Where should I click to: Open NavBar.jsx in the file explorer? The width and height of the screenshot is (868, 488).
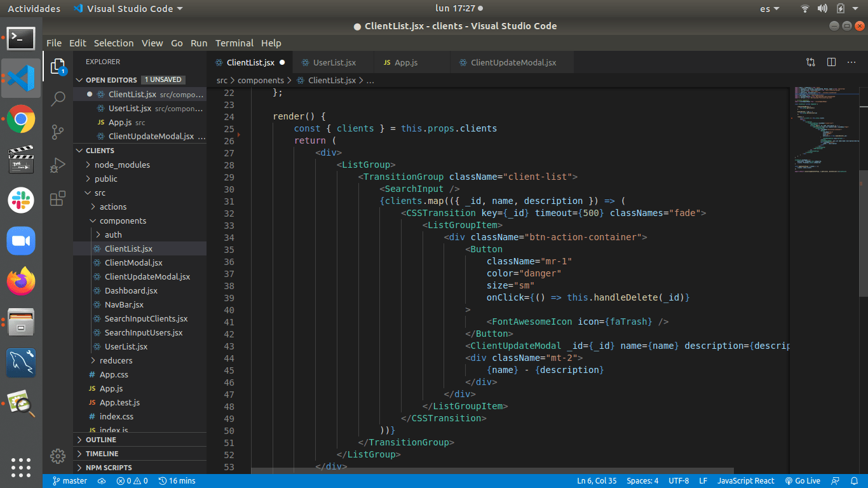[x=124, y=304]
